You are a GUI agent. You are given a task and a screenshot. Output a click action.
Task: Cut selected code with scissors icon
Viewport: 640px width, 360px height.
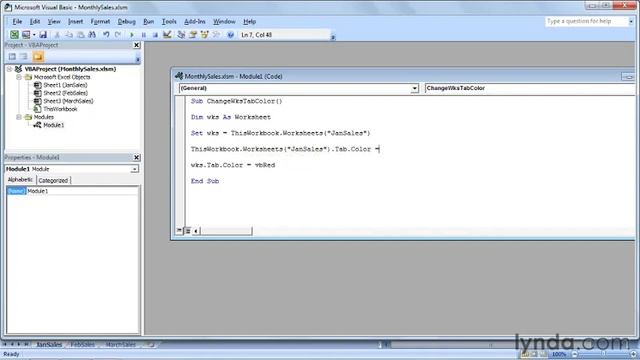tap(57, 35)
